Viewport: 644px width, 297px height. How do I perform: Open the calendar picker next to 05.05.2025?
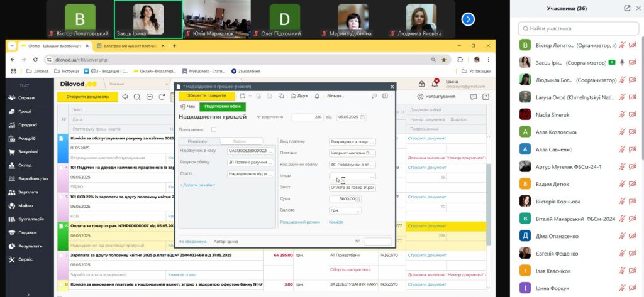[x=362, y=117]
